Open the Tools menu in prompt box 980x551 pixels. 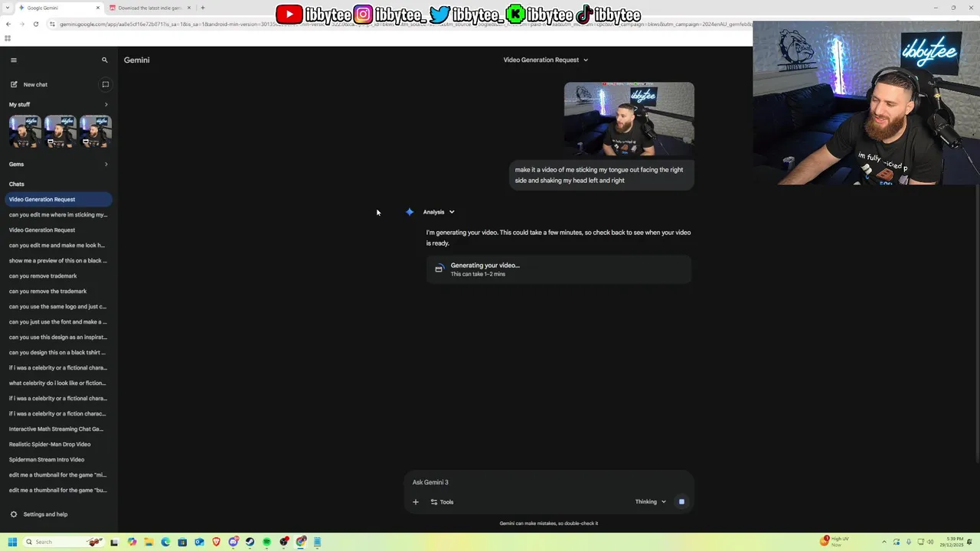[442, 502]
